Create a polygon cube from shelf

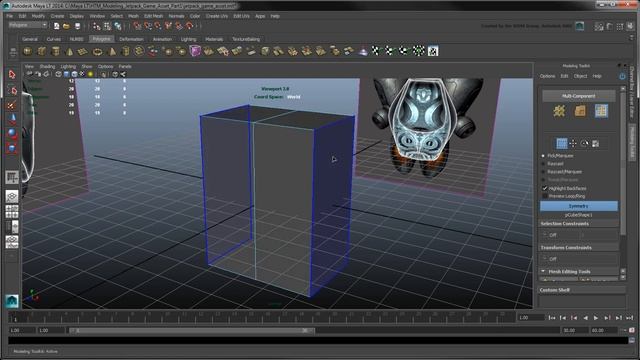42,51
